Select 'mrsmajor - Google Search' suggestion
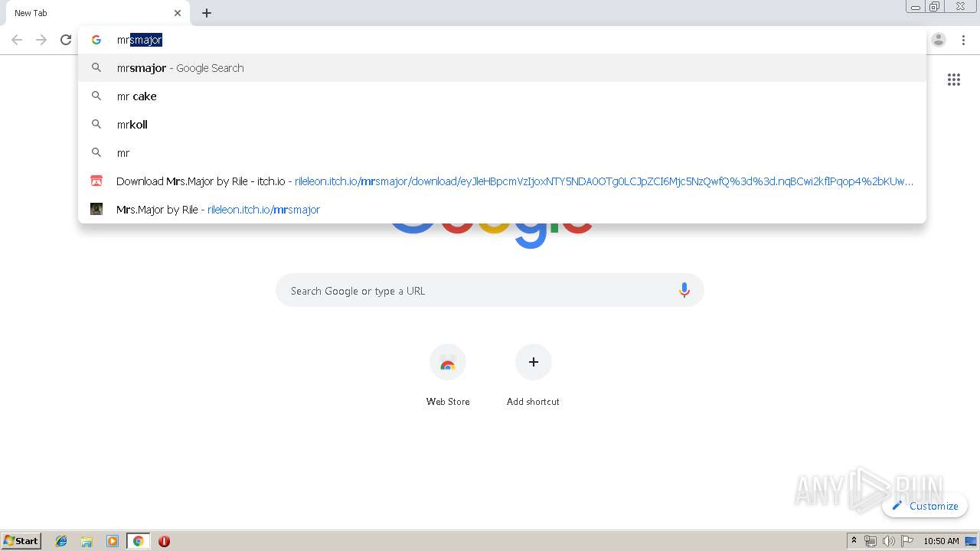This screenshot has height=551, width=980. [502, 68]
